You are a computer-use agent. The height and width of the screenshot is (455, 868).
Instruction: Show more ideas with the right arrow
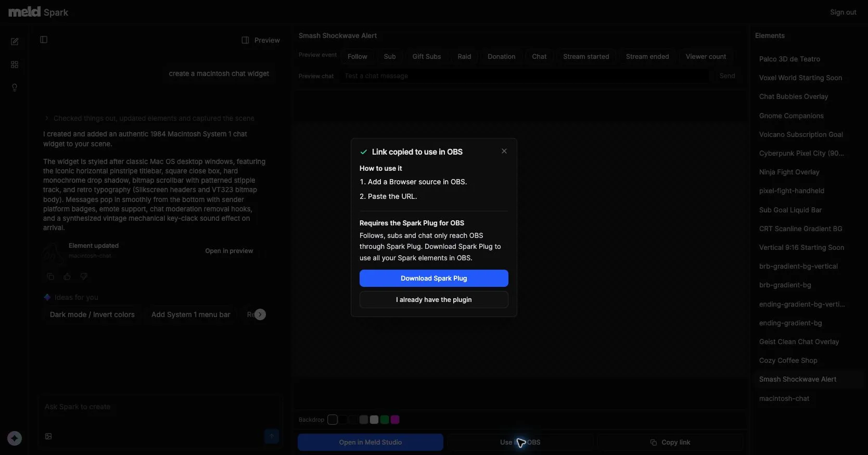coord(260,314)
